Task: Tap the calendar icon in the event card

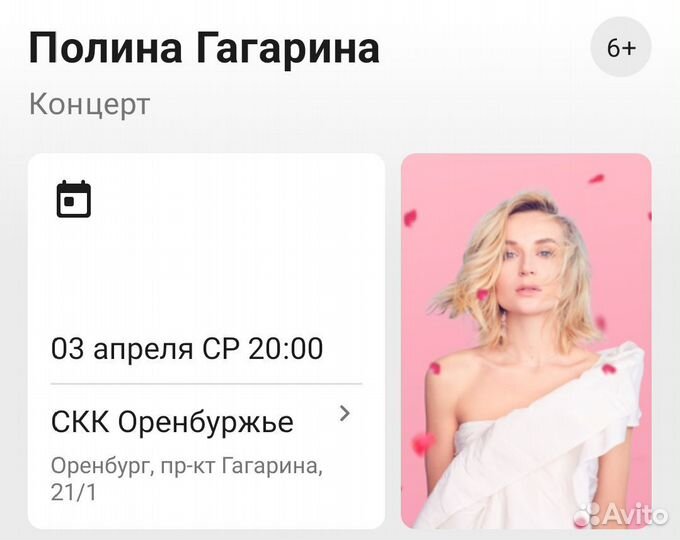Action: point(74,199)
